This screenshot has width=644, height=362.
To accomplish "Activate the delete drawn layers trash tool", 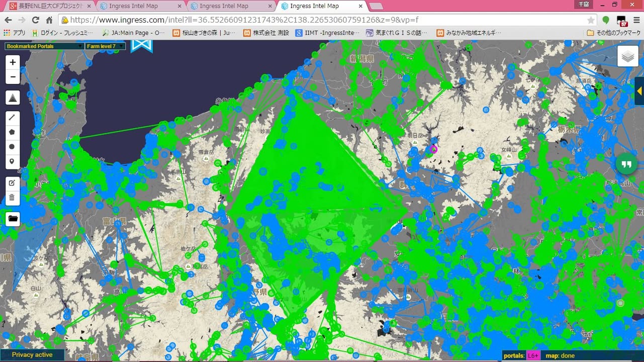I will point(13,198).
